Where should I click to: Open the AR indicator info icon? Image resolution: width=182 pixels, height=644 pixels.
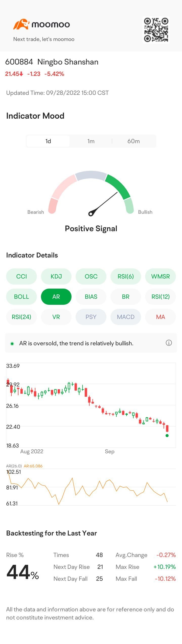click(x=169, y=343)
